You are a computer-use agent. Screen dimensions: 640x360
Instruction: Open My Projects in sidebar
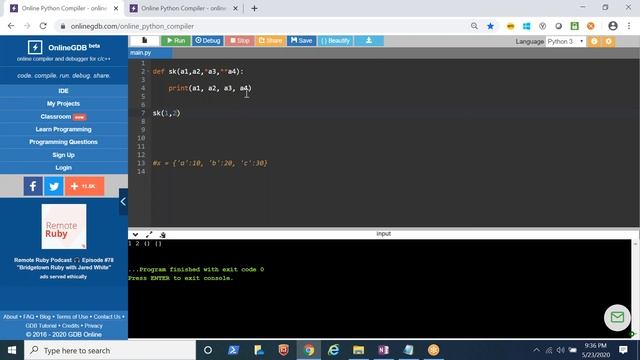tap(63, 104)
